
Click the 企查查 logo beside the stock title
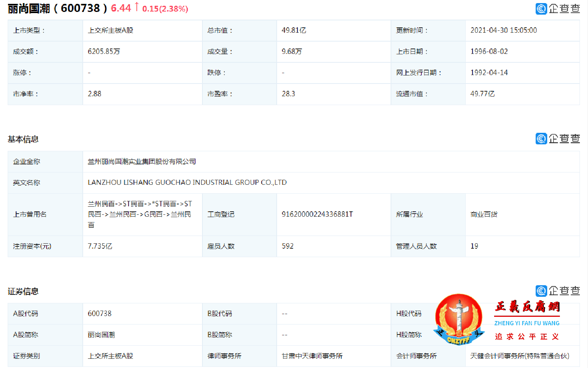(558, 8)
